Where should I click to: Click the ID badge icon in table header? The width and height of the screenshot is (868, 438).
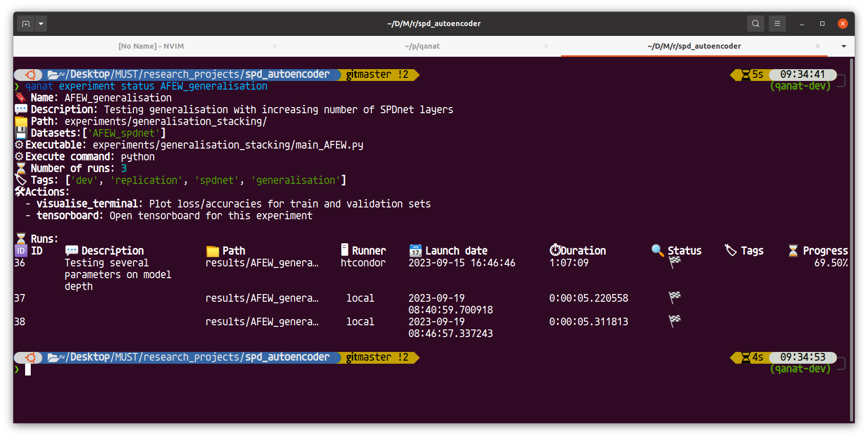(x=20, y=251)
